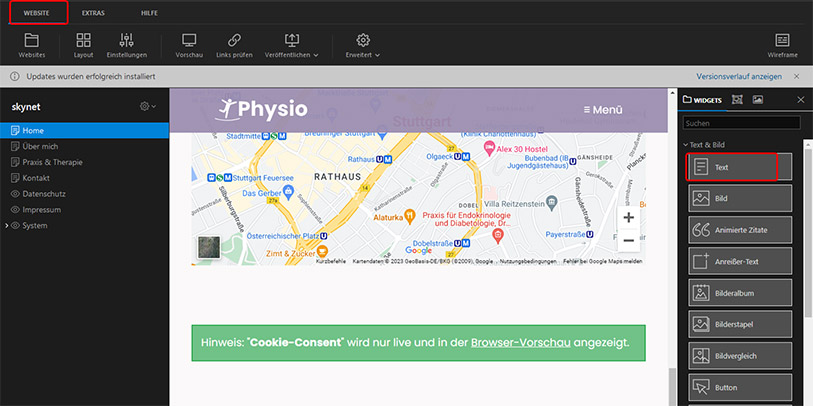Image resolution: width=813 pixels, height=406 pixels.
Task: Run Links prüfen check
Action: (234, 46)
